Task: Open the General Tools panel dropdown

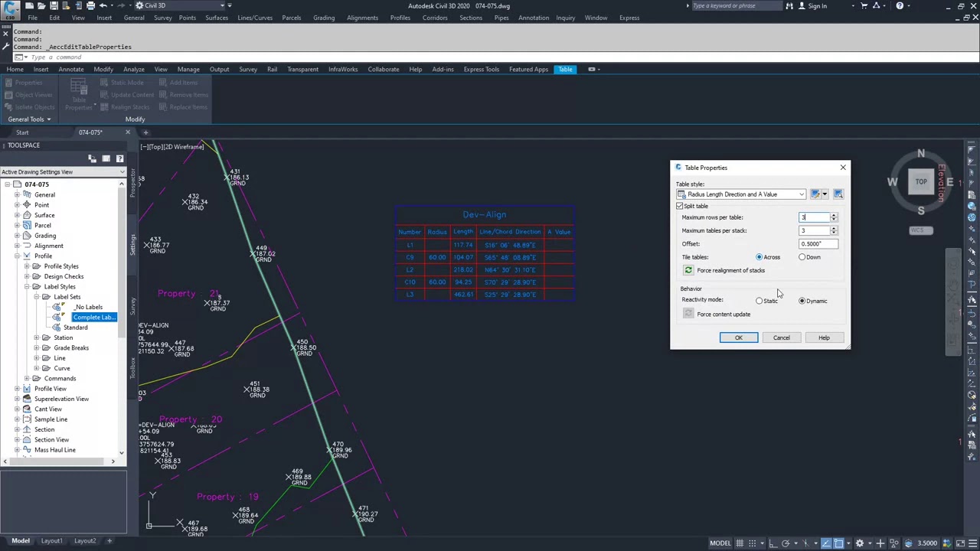Action: click(x=29, y=119)
